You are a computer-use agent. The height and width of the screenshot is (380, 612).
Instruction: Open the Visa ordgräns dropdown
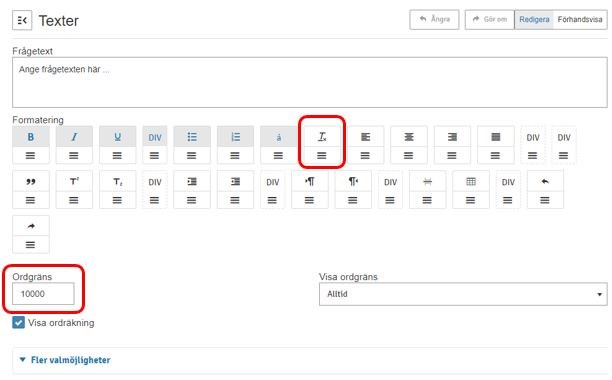click(x=463, y=294)
